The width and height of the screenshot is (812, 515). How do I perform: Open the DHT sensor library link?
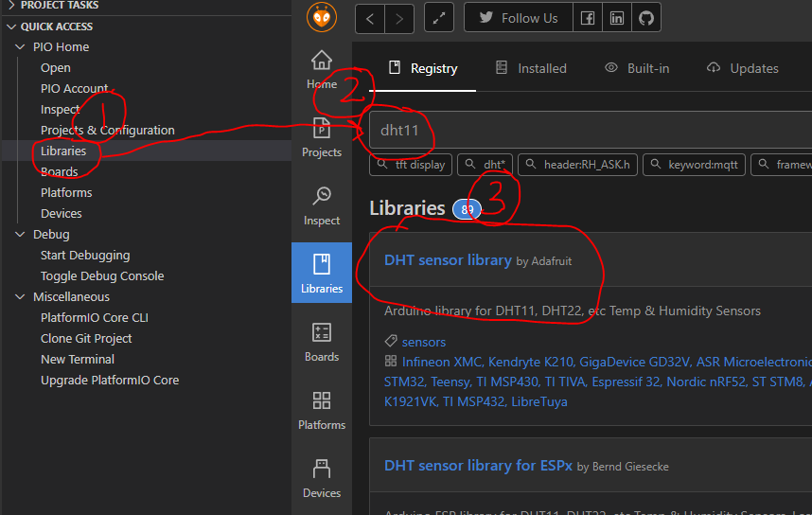448,260
